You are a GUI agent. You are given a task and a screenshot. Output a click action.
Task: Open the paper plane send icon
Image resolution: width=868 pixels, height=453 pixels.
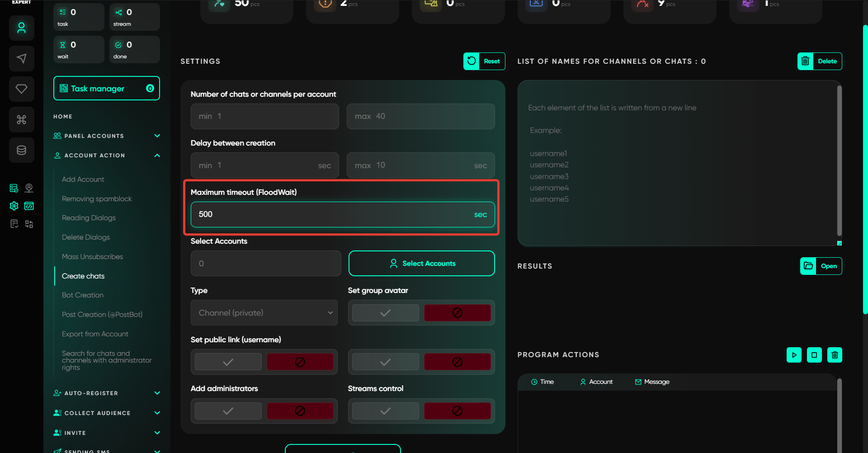point(21,58)
